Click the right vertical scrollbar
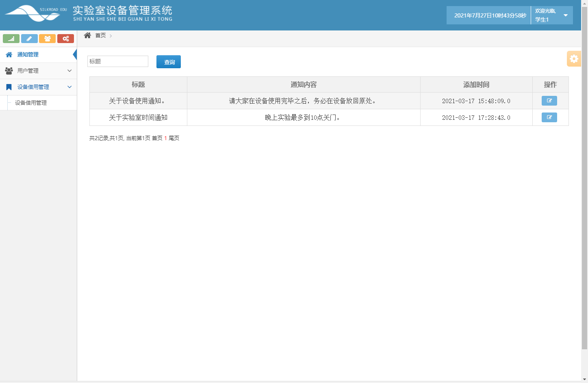588x383 pixels. tap(585, 191)
